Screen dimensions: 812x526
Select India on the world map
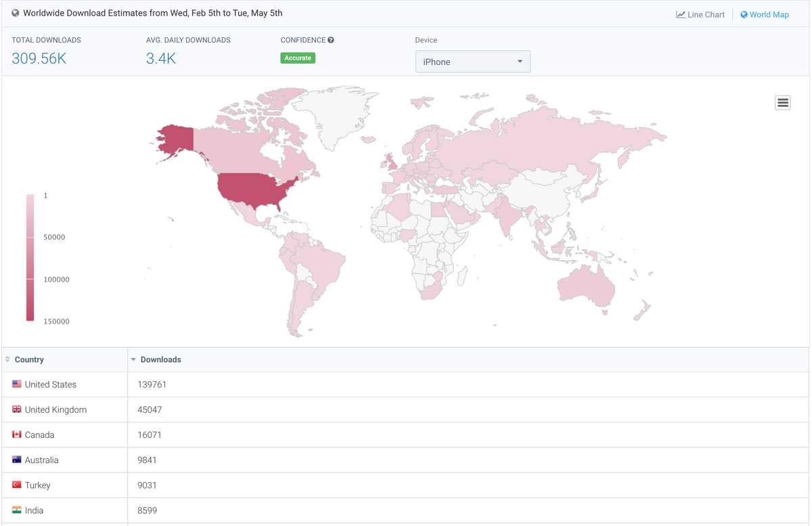pyautogui.click(x=506, y=215)
